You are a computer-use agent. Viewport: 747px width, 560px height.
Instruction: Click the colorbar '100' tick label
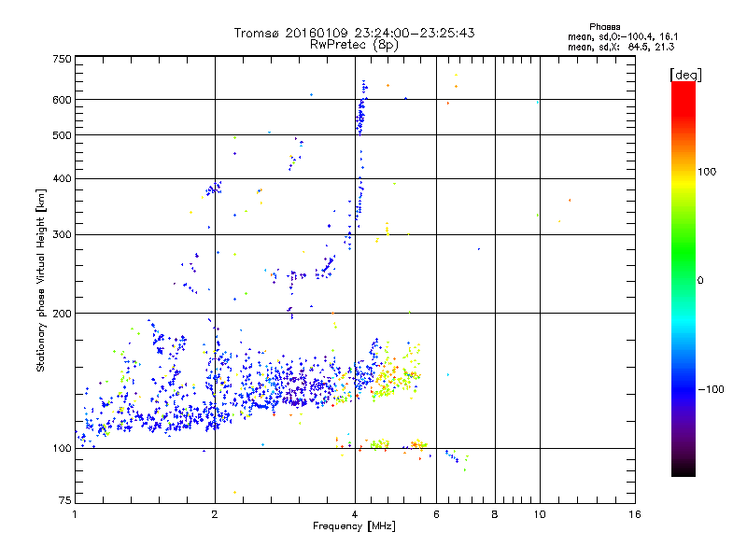point(707,172)
